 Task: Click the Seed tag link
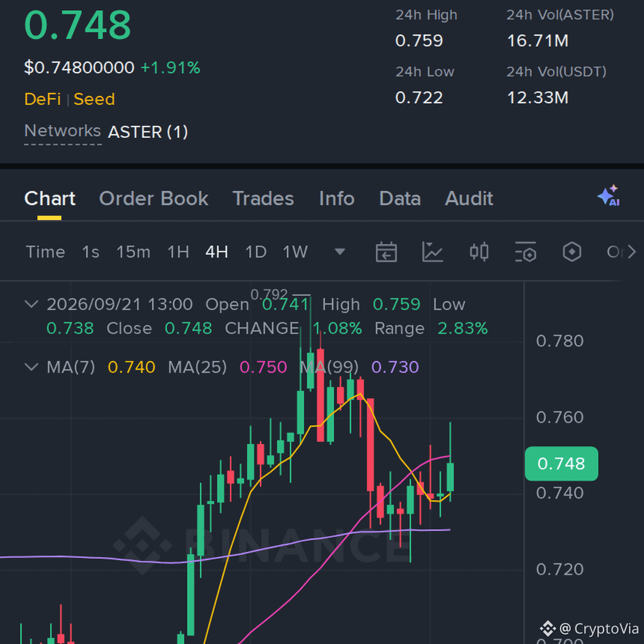tap(94, 99)
